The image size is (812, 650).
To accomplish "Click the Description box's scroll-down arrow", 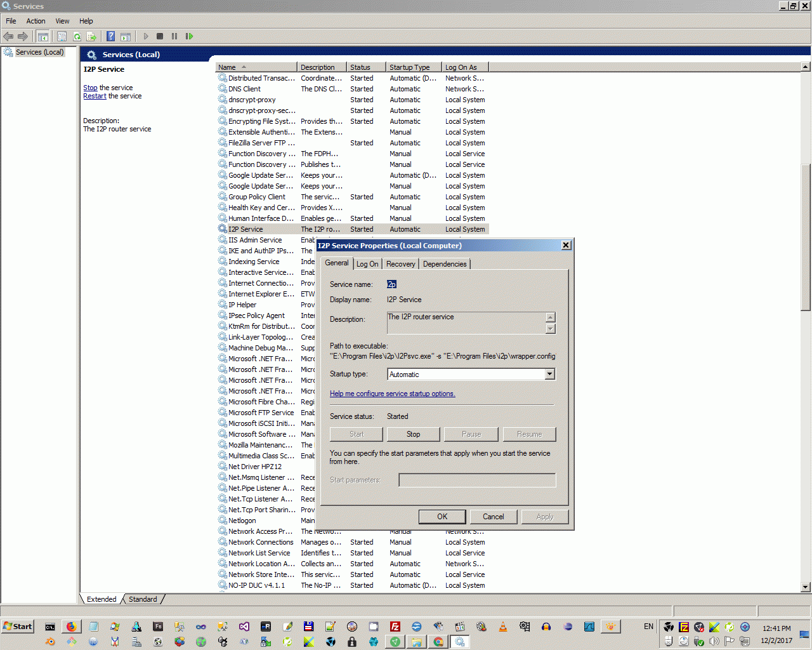I will (x=551, y=328).
